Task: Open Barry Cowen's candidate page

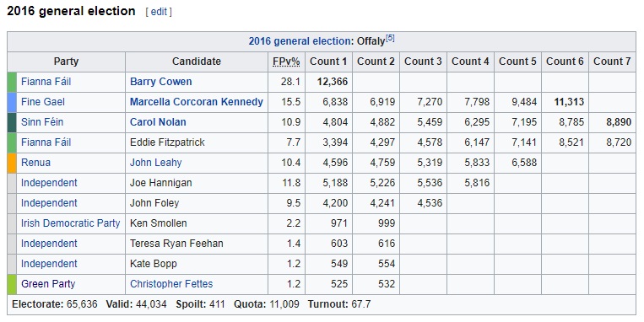Action: coord(160,82)
